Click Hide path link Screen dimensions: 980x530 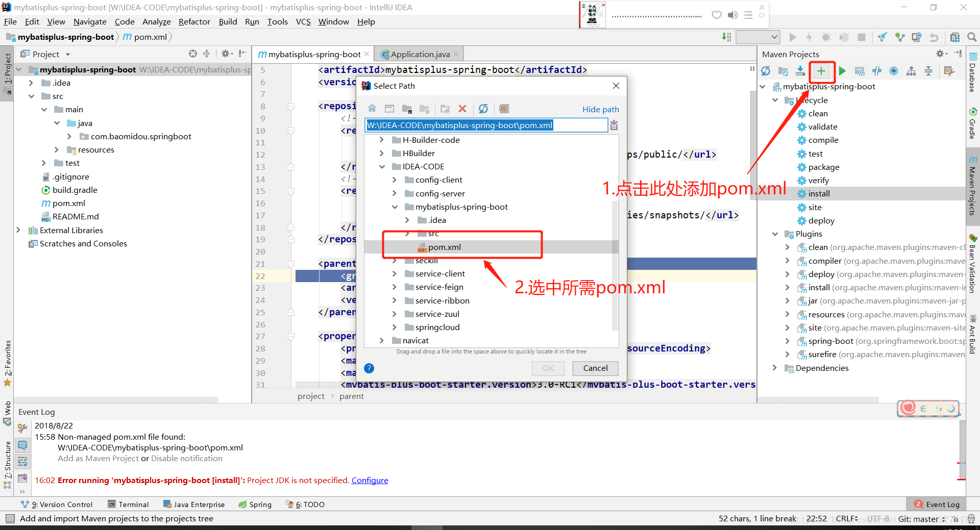point(600,109)
